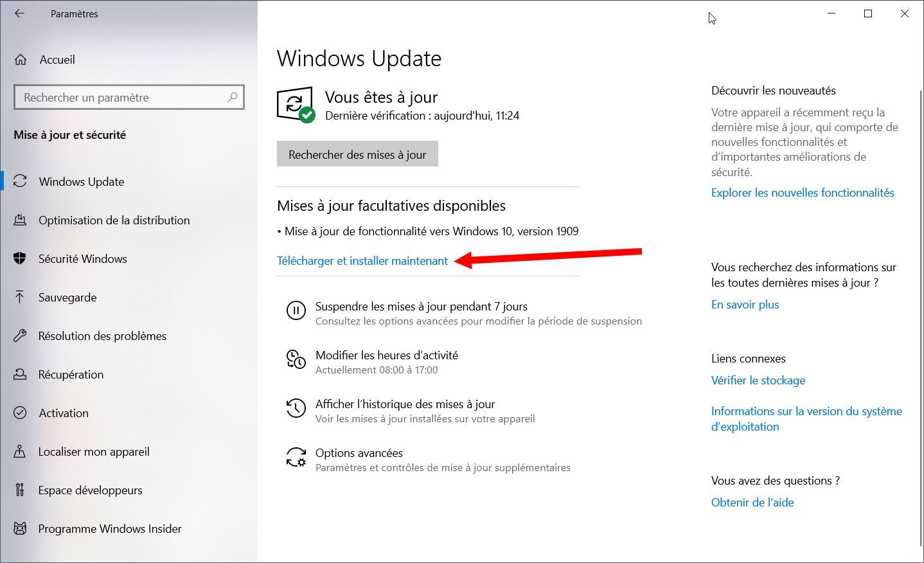This screenshot has height=563, width=924.
Task: Click the update status icon with green check
Action: [296, 105]
